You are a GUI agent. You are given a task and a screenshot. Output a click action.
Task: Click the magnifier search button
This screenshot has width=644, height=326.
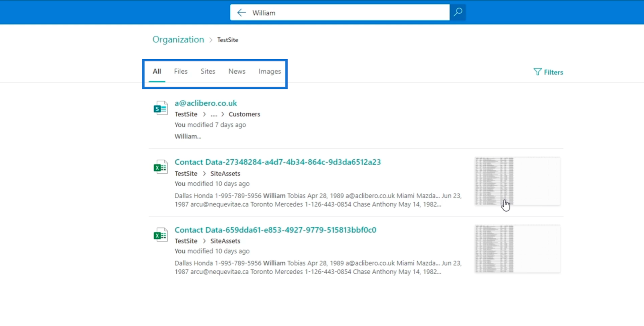(x=458, y=12)
